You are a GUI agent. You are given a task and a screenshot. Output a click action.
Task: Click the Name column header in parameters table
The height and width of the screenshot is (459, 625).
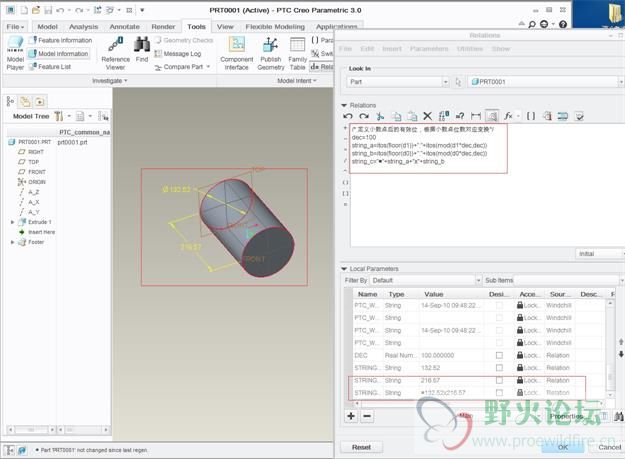(x=368, y=294)
